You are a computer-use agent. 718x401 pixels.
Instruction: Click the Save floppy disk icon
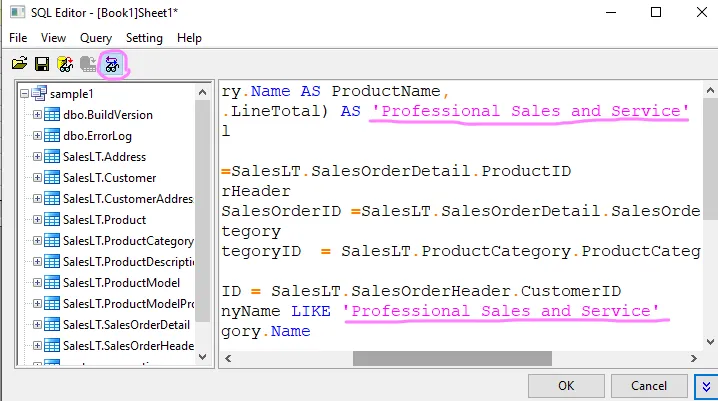[42, 64]
